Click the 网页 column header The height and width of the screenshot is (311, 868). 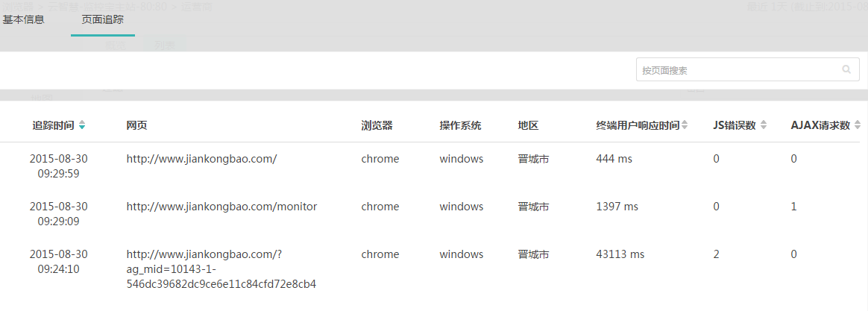136,125
